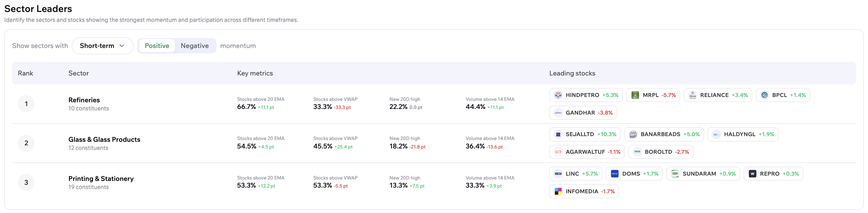Viewport: 868px width, 213px height.
Task: Click Glass sector 45.5% stocks above VWAP
Action: point(323,146)
